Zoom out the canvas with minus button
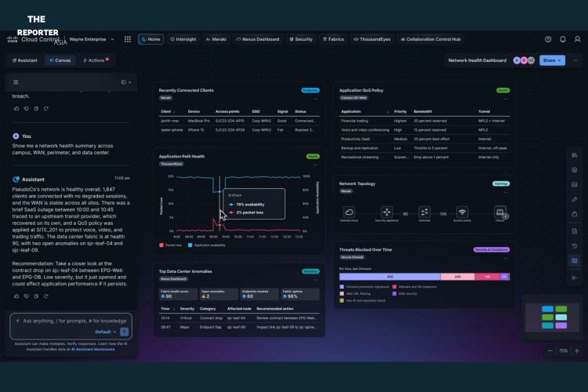 pyautogui.click(x=550, y=350)
